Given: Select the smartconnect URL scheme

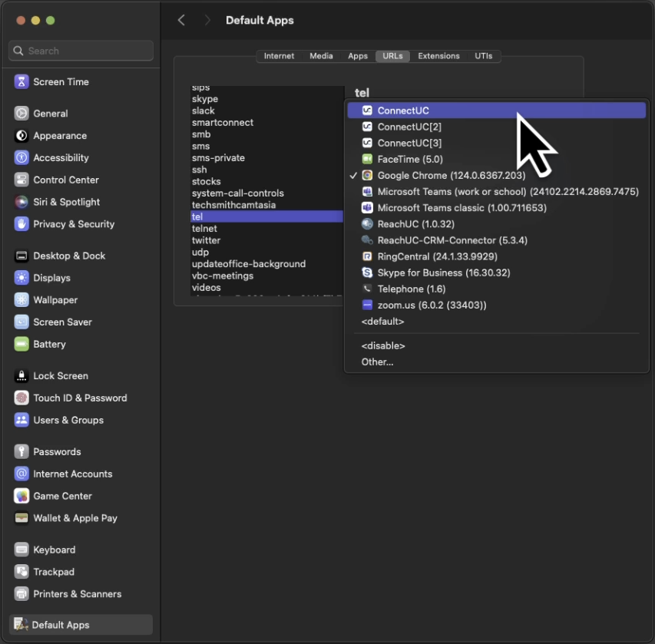Looking at the screenshot, I should 266,122.
